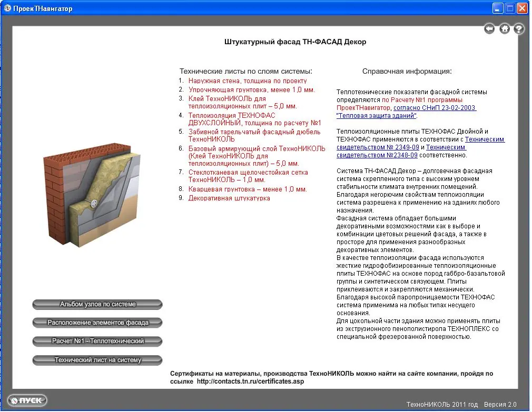This screenshot has width=532, height=412.
Task: Open layer 5 Забивной тарельчатый дюбель link
Action: click(254, 136)
